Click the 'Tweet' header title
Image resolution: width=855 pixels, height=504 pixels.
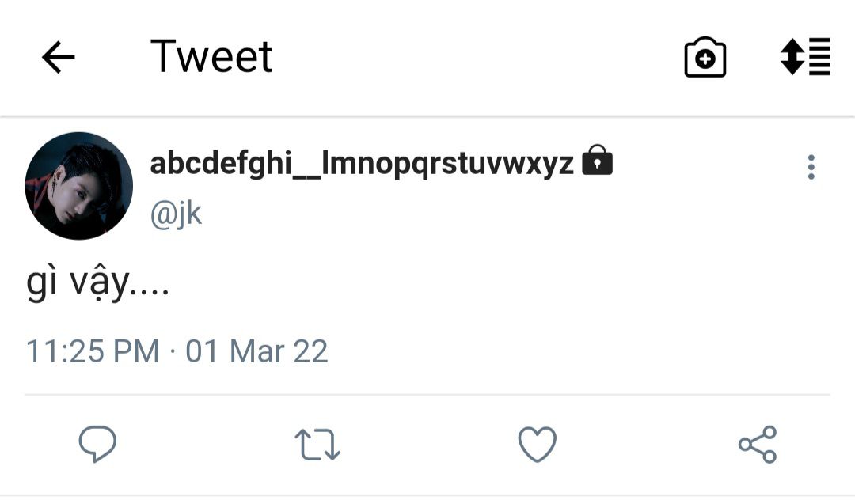tap(211, 57)
